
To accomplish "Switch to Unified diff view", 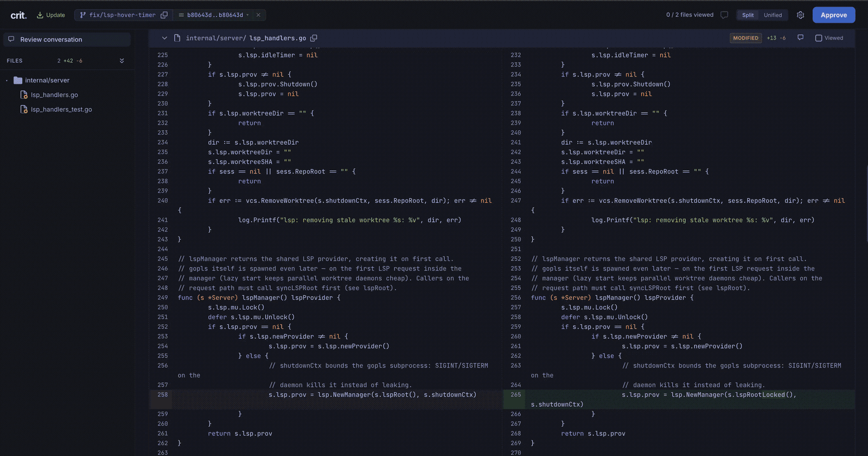I will tap(773, 15).
